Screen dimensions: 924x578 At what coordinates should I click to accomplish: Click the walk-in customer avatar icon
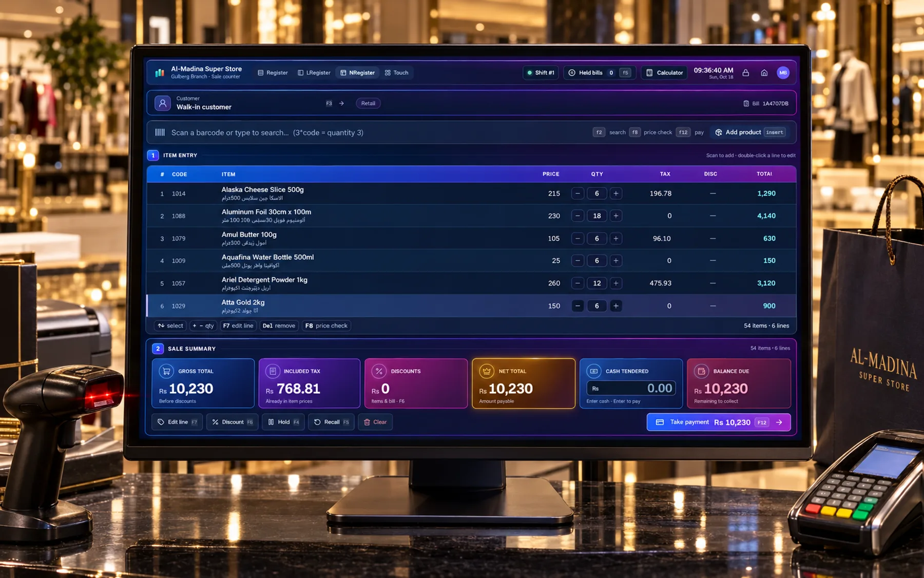[x=163, y=103]
